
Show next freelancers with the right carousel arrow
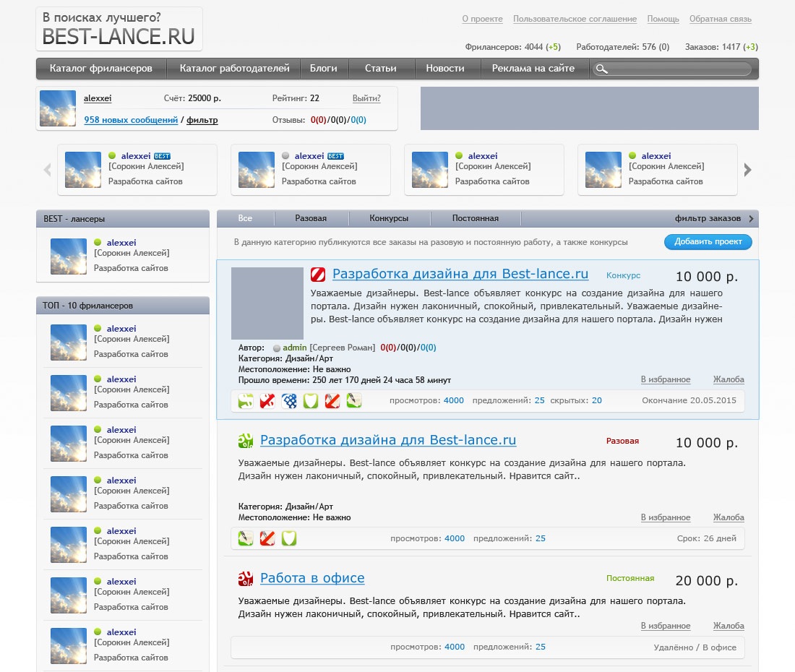point(747,170)
